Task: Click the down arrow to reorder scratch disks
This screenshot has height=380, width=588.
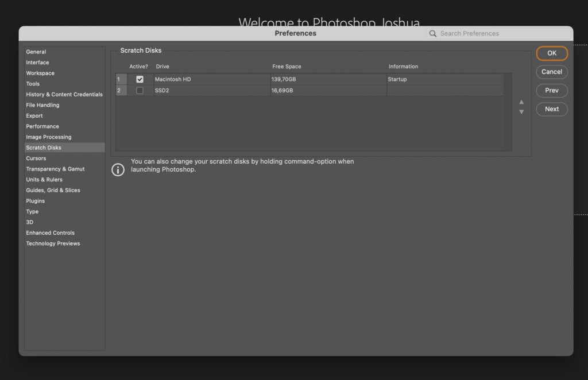Action: (x=521, y=111)
